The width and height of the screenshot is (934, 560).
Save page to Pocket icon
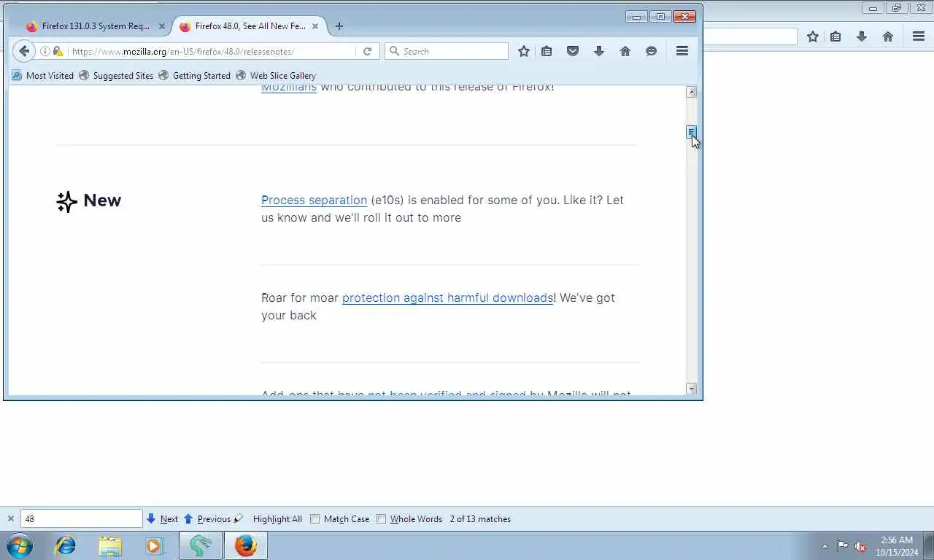[x=573, y=51]
